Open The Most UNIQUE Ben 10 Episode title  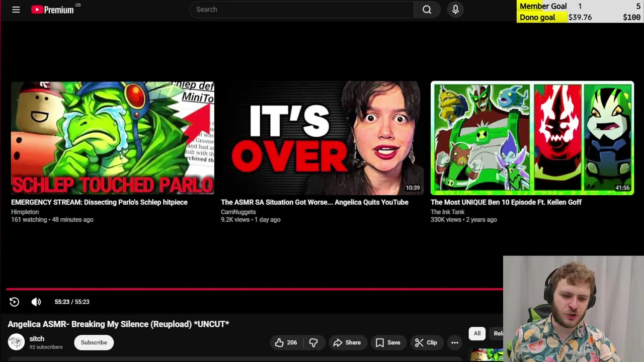pyautogui.click(x=506, y=202)
